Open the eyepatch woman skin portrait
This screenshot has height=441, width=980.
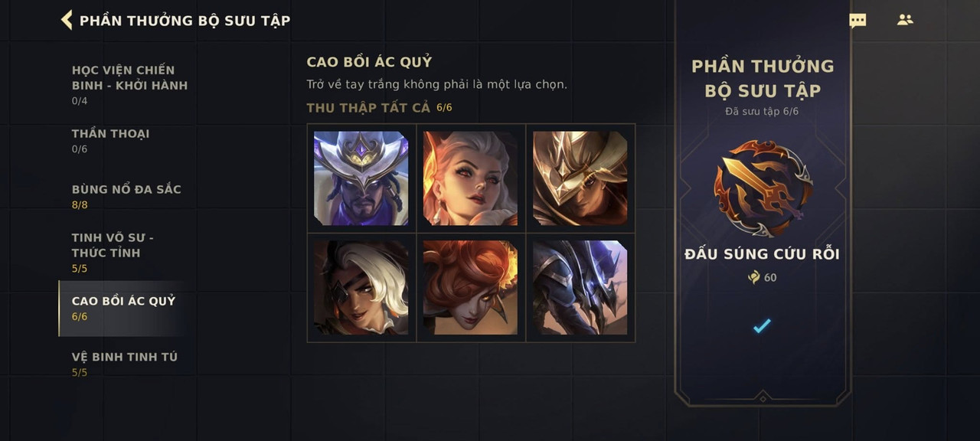tap(361, 288)
